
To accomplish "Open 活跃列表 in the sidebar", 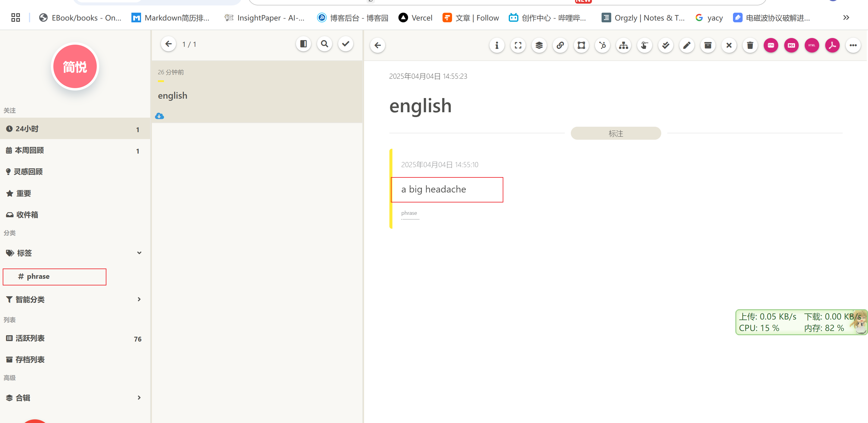I will point(75,338).
